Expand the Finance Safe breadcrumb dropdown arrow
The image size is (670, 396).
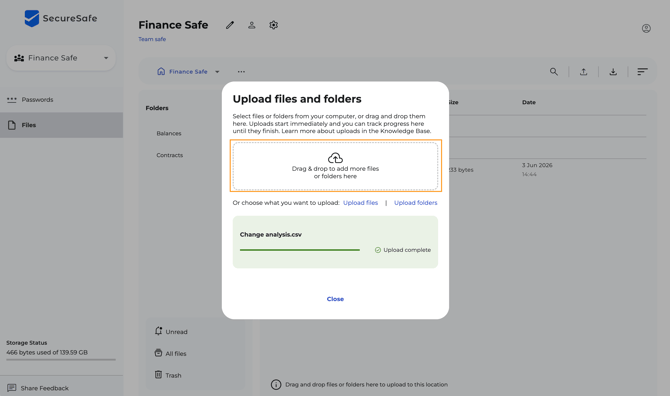click(x=217, y=72)
